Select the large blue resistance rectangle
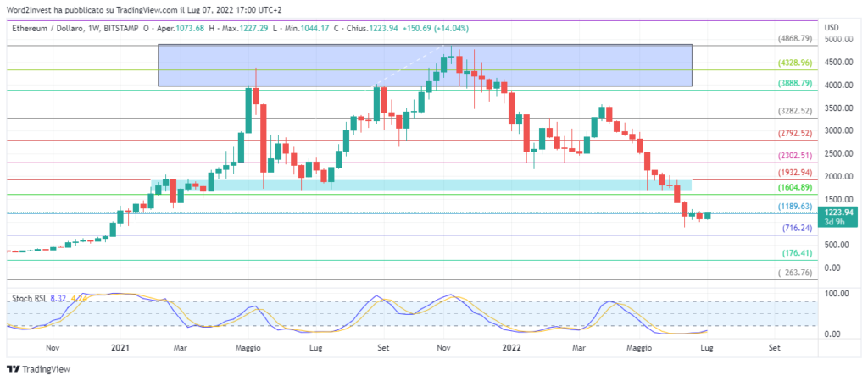 [424, 65]
